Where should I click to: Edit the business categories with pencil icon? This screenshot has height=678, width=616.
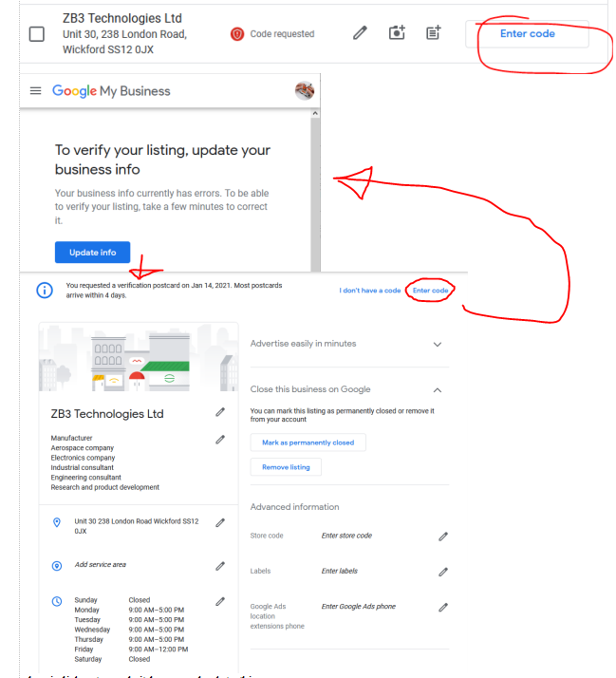[220, 440]
